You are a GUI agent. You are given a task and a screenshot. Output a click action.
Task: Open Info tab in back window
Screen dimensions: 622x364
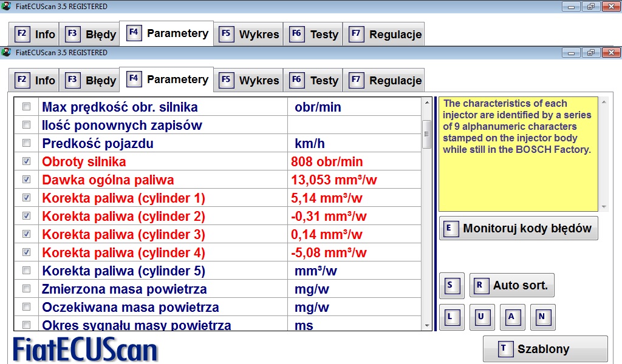pos(34,34)
